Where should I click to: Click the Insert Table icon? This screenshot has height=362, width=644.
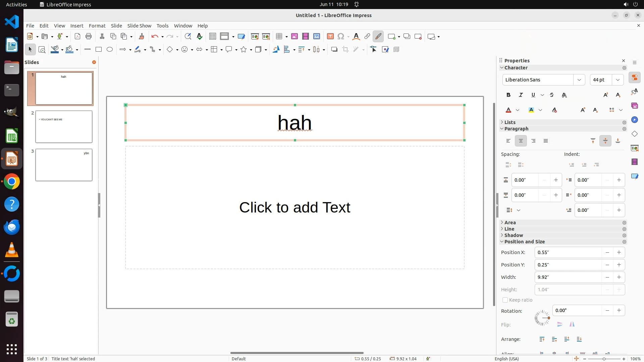tap(279, 37)
